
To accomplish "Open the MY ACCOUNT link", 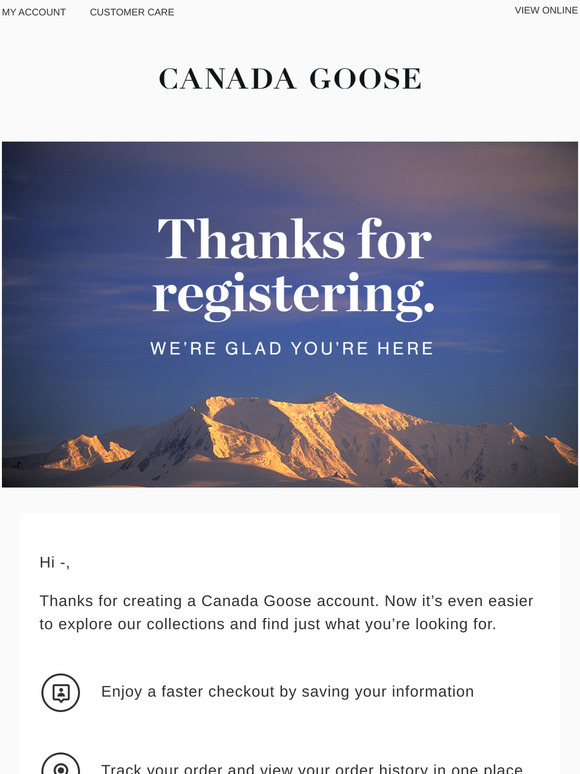I will pos(34,12).
